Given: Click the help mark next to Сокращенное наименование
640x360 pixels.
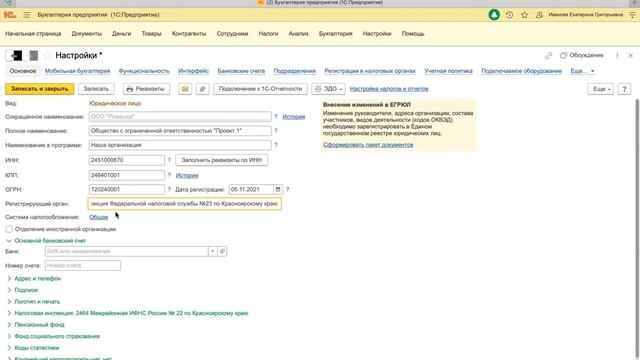Looking at the screenshot, I should click(x=276, y=117).
